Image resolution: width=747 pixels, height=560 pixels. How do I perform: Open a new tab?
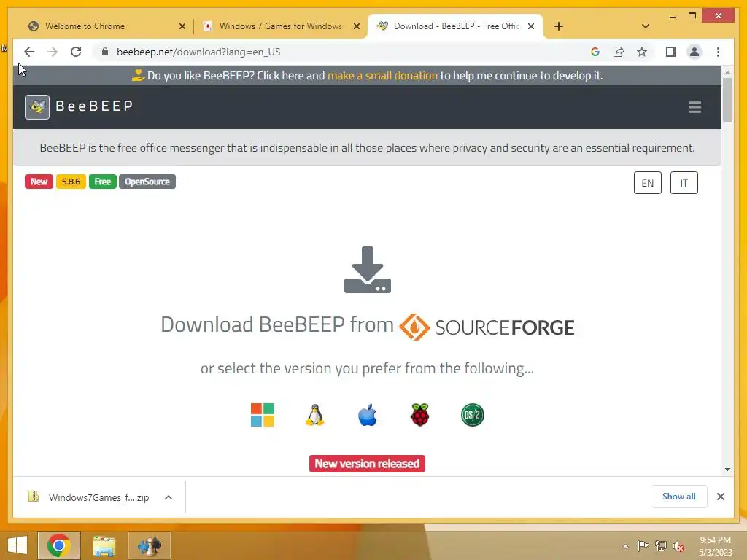559,26
